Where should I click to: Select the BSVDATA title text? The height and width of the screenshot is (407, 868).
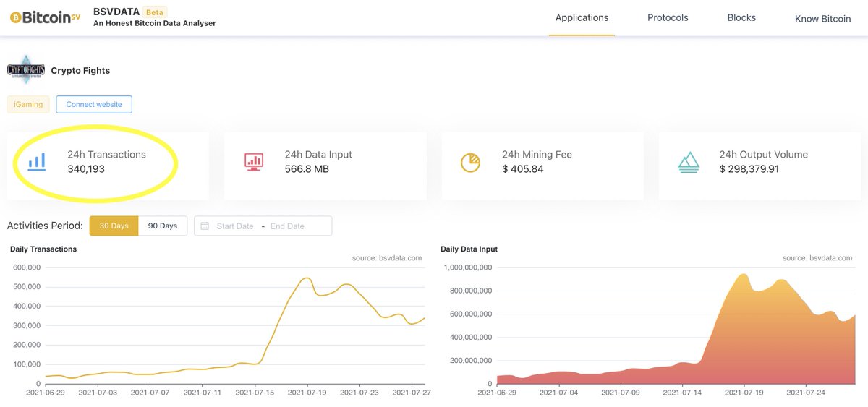pyautogui.click(x=116, y=12)
